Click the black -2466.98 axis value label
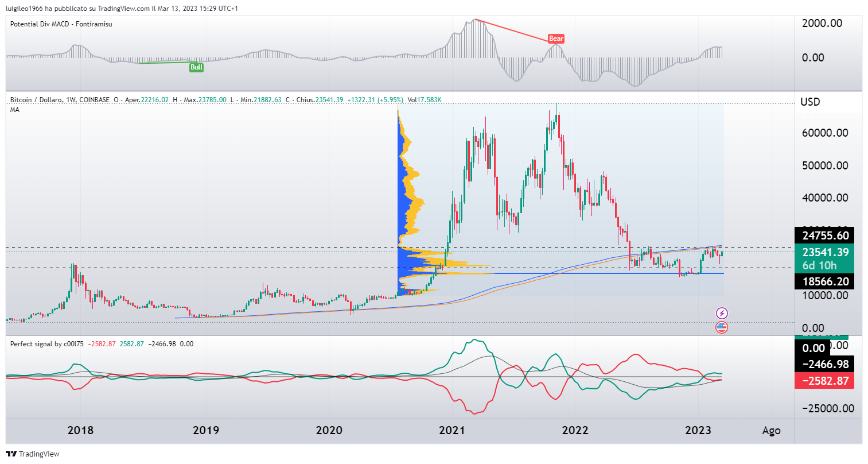The image size is (868, 464). (825, 364)
